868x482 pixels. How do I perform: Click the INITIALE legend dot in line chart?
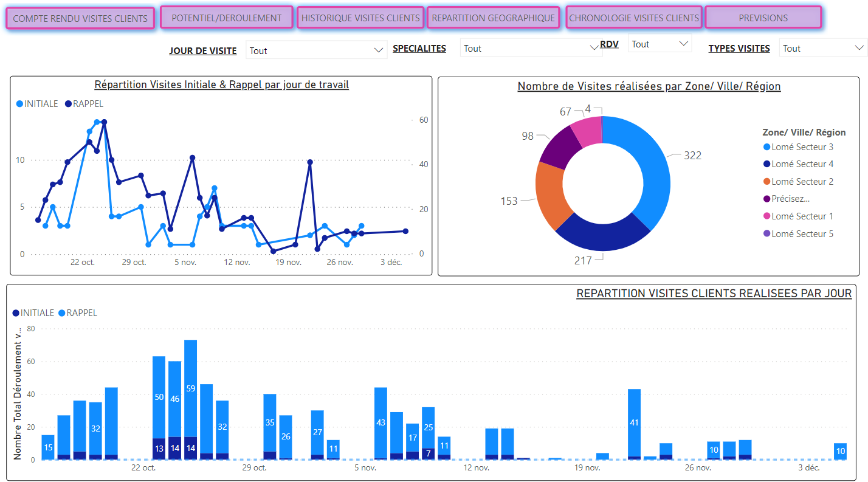pyautogui.click(x=20, y=104)
